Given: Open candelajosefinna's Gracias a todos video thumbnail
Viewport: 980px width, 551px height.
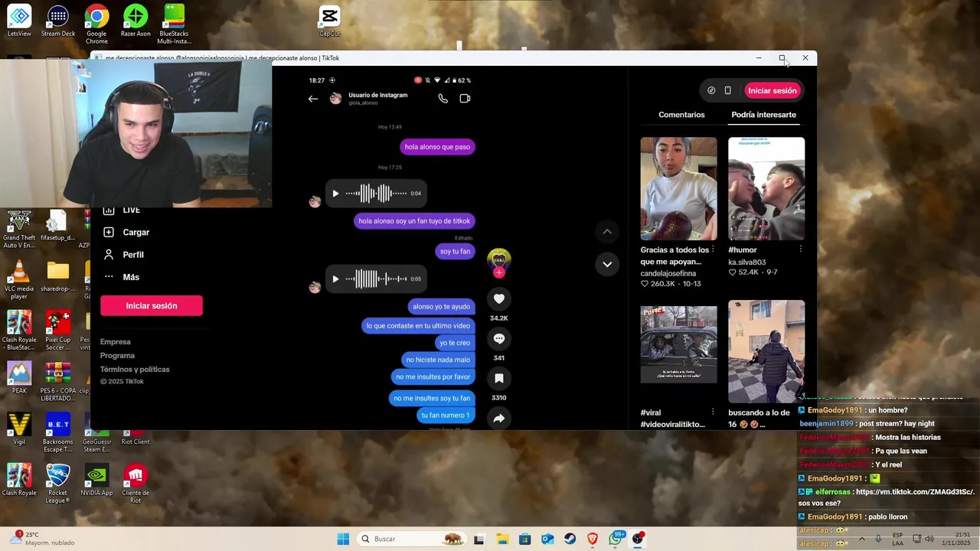Looking at the screenshot, I should pyautogui.click(x=678, y=188).
